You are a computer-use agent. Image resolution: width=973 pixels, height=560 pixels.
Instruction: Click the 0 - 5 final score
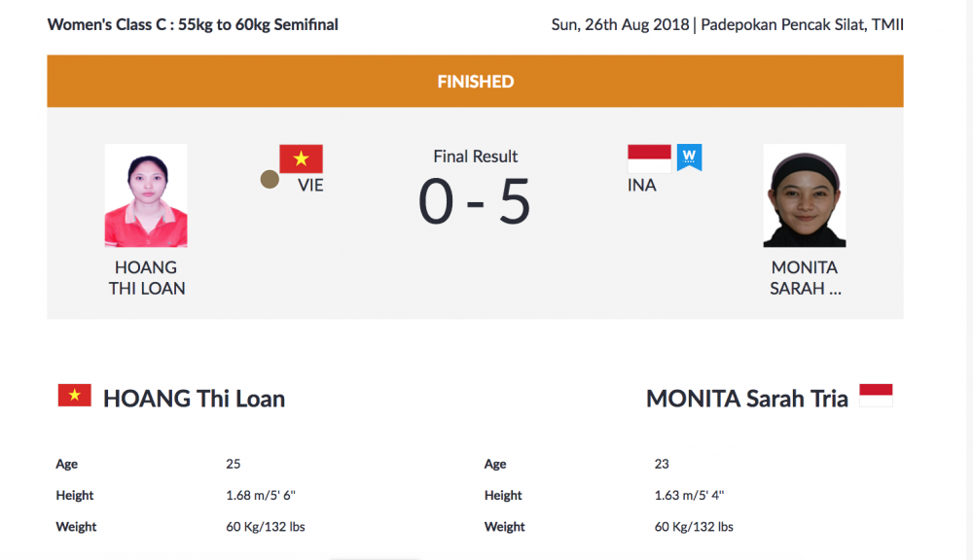[475, 202]
